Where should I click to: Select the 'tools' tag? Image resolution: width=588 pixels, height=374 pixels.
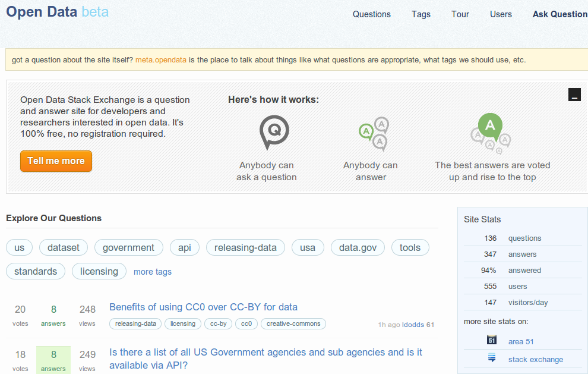pos(410,247)
